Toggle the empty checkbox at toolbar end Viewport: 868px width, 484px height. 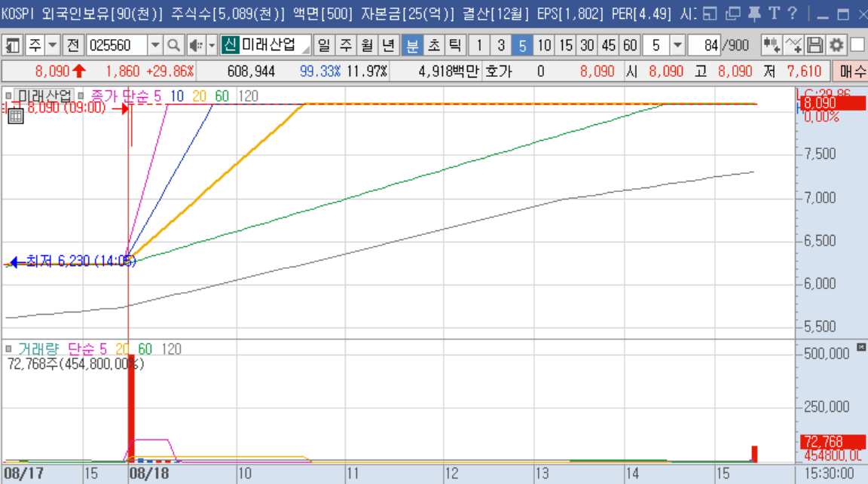857,45
